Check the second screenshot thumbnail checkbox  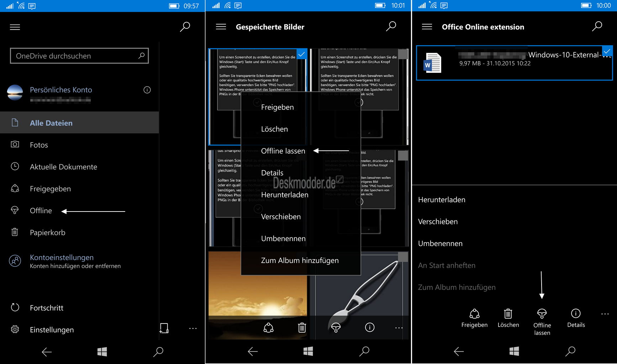(403, 54)
